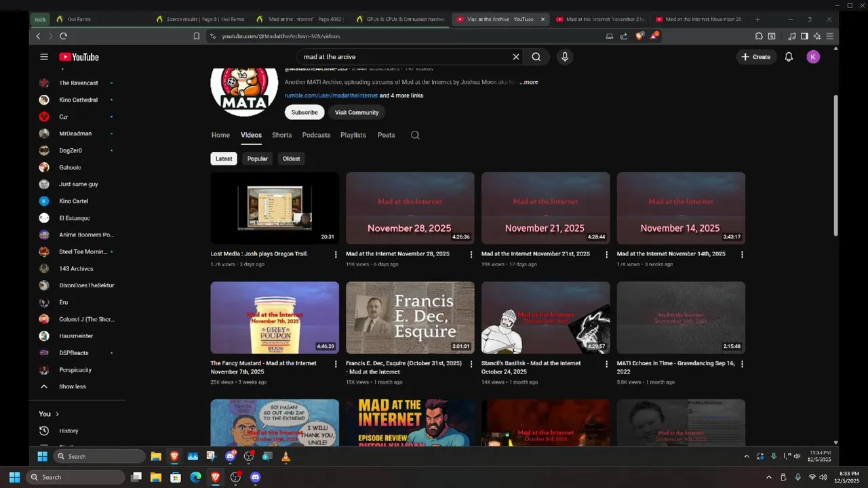
Task: Open the November 21, 2025 video thumbnail
Action: click(x=545, y=208)
